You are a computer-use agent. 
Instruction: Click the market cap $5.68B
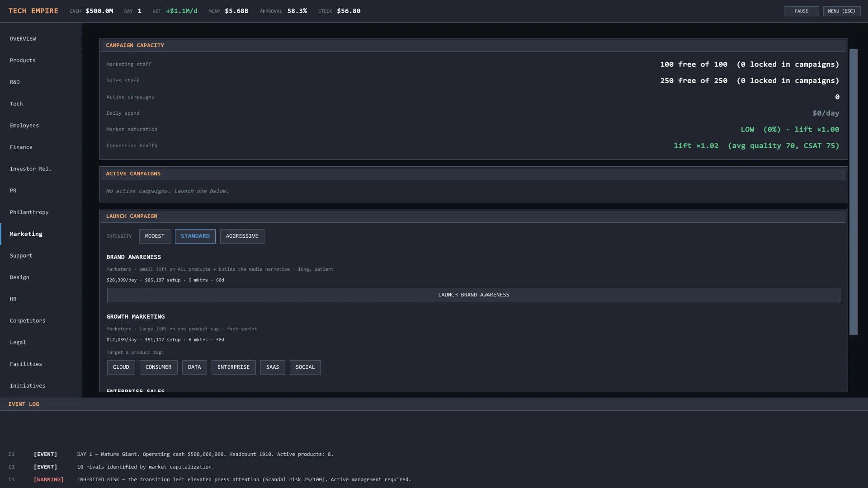tap(236, 11)
